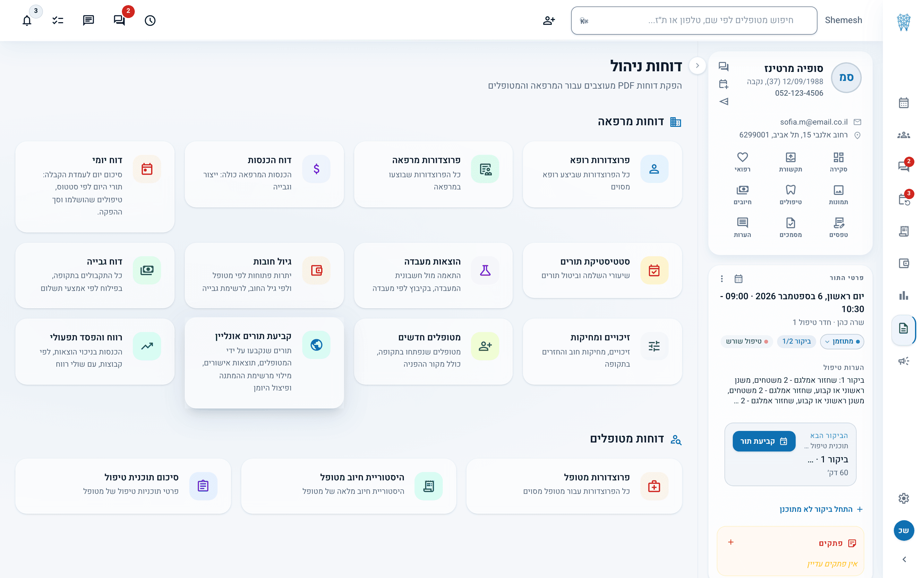This screenshot has width=924, height=578.
Task: Open the מסמכים patient shortcut
Action: click(790, 228)
